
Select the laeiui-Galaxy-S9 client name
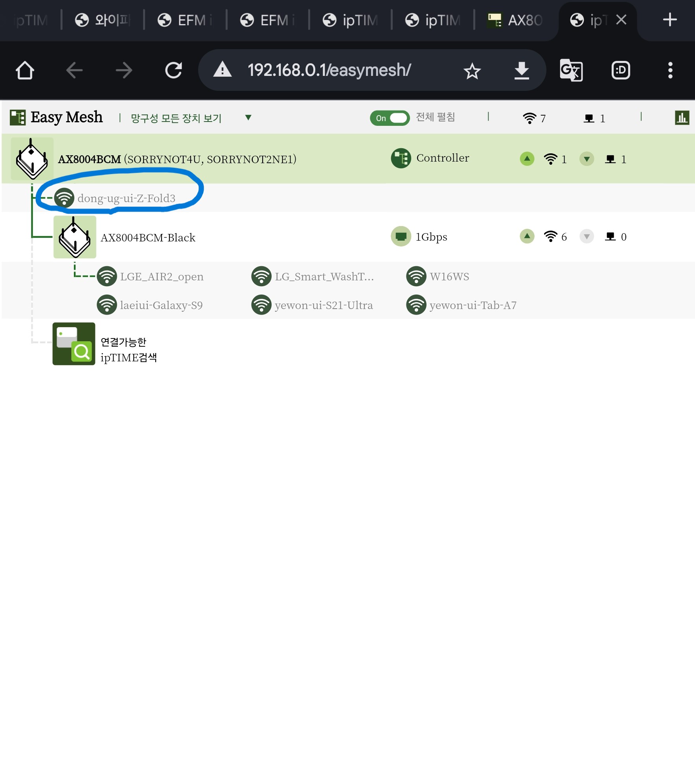coord(161,305)
